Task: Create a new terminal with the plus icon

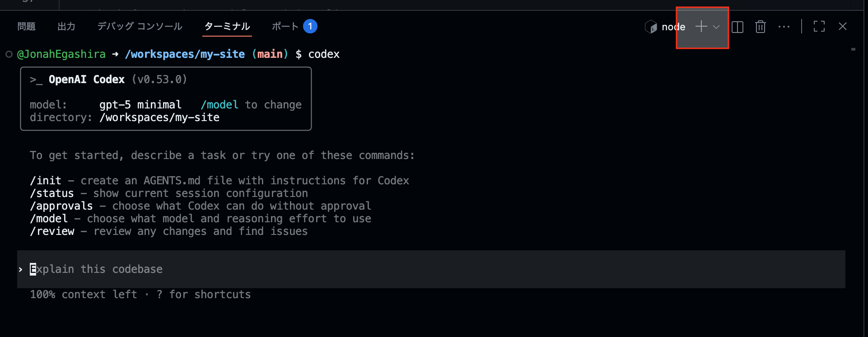Action: [700, 27]
